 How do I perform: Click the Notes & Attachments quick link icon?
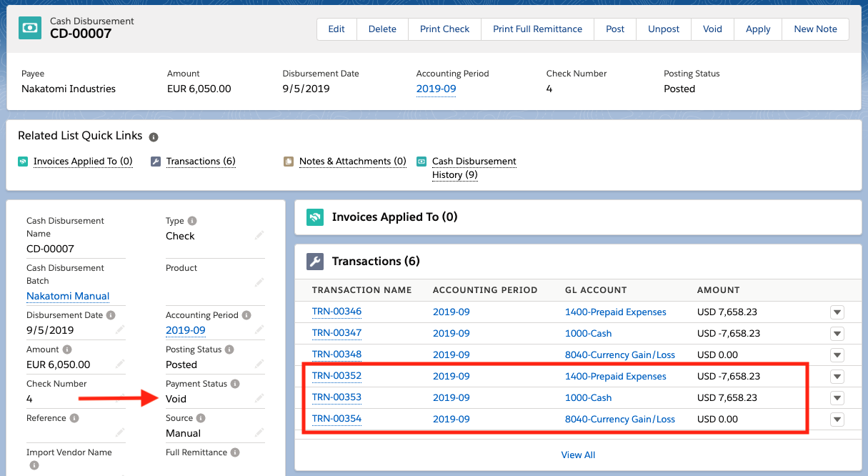pyautogui.click(x=289, y=162)
